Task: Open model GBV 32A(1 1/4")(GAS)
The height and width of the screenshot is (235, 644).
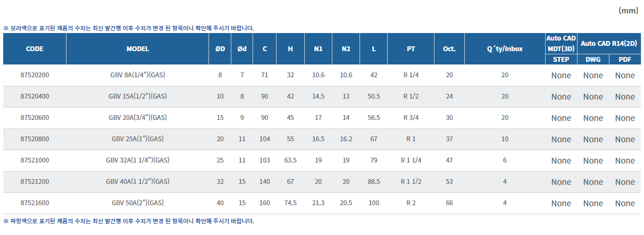Action: 138,160
